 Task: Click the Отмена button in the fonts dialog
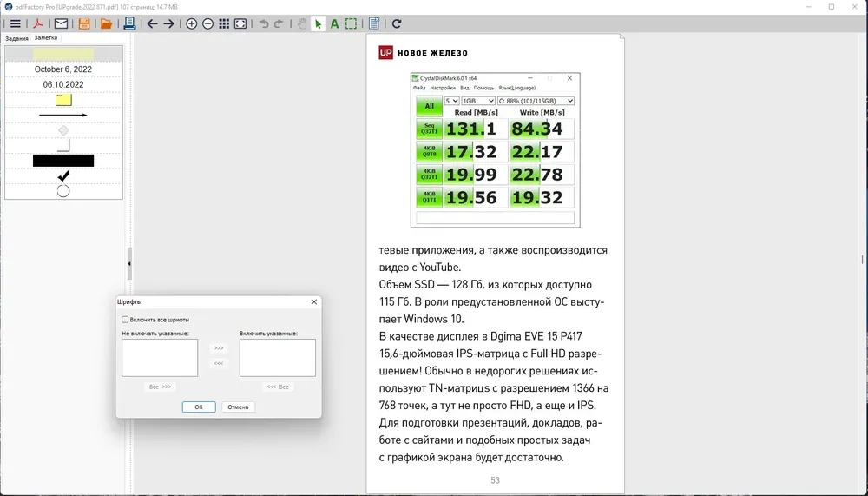(x=238, y=407)
